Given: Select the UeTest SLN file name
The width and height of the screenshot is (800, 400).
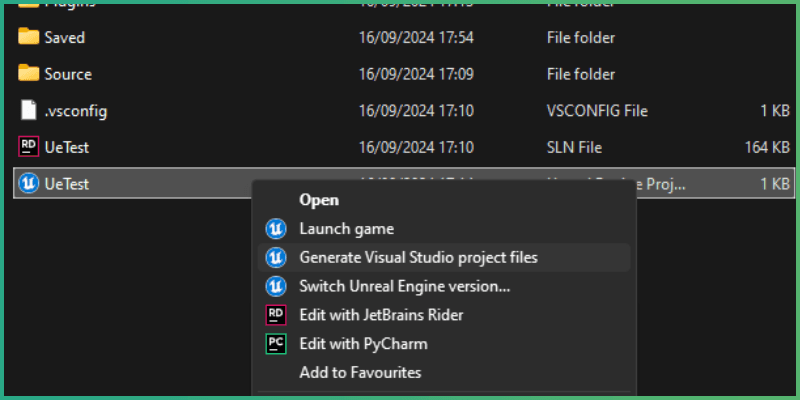Looking at the screenshot, I should click(67, 147).
